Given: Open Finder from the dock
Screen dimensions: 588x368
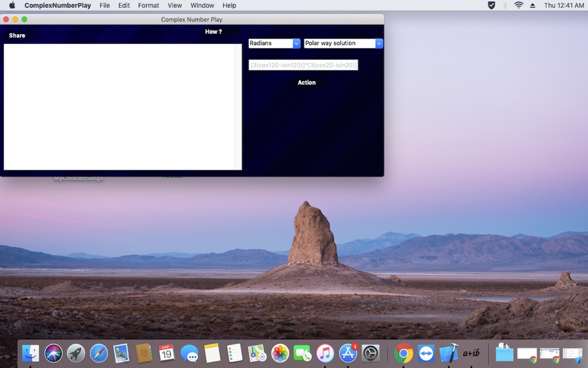Looking at the screenshot, I should pos(31,353).
